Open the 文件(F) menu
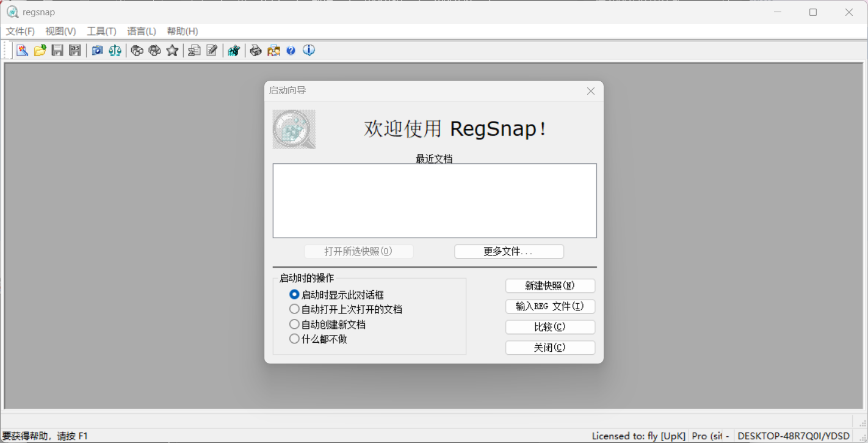 tap(20, 31)
